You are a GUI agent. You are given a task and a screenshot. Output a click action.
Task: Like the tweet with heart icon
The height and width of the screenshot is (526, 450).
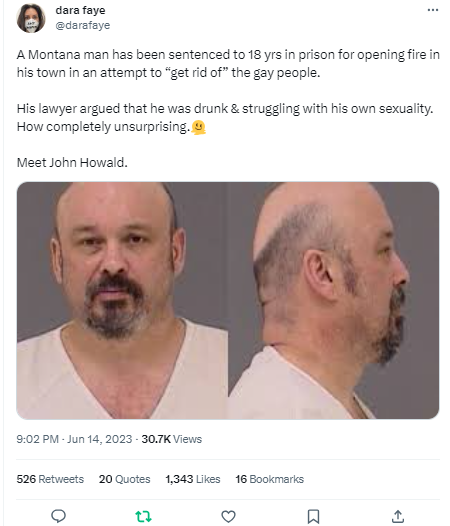pos(228,516)
